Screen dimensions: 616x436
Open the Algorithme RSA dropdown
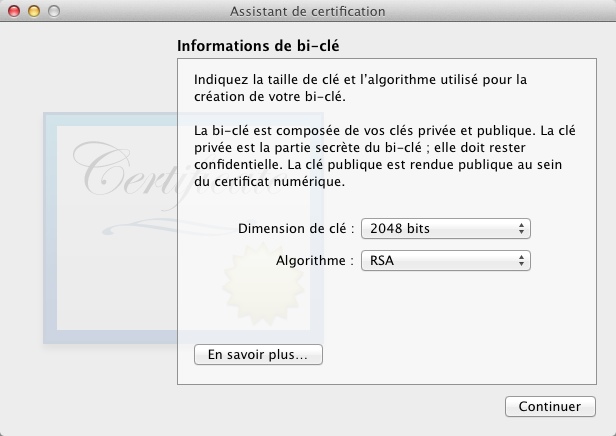pos(445,261)
